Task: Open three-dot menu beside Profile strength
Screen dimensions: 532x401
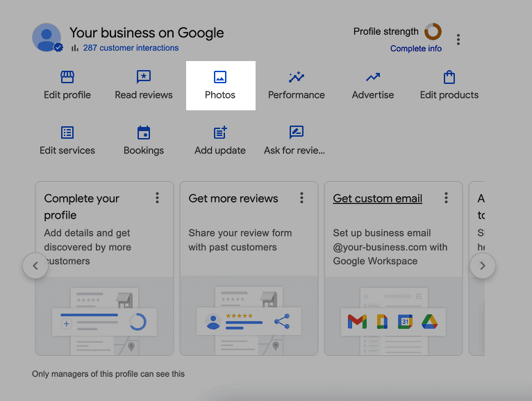Action: (x=458, y=40)
